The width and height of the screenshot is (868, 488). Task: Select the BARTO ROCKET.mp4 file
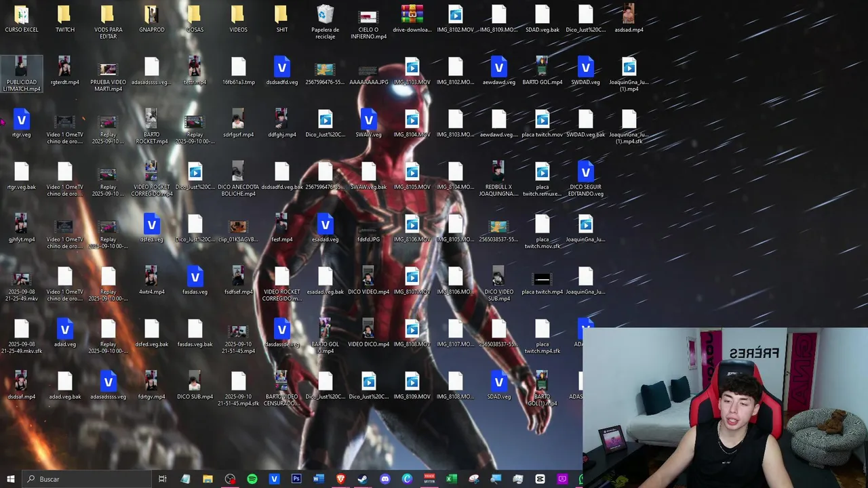[x=151, y=126]
